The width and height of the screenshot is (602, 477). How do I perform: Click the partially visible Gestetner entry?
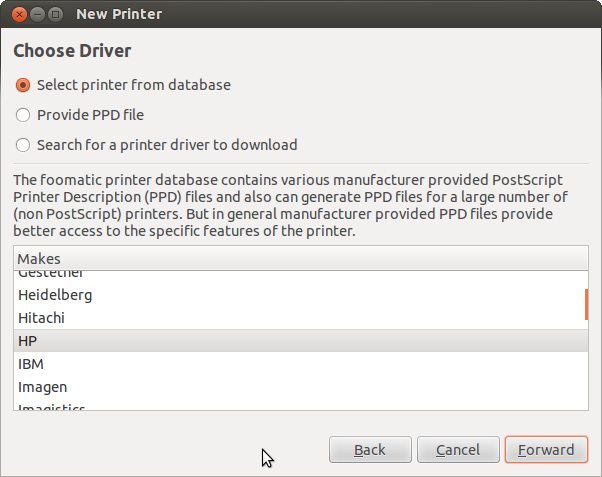[x=51, y=274]
